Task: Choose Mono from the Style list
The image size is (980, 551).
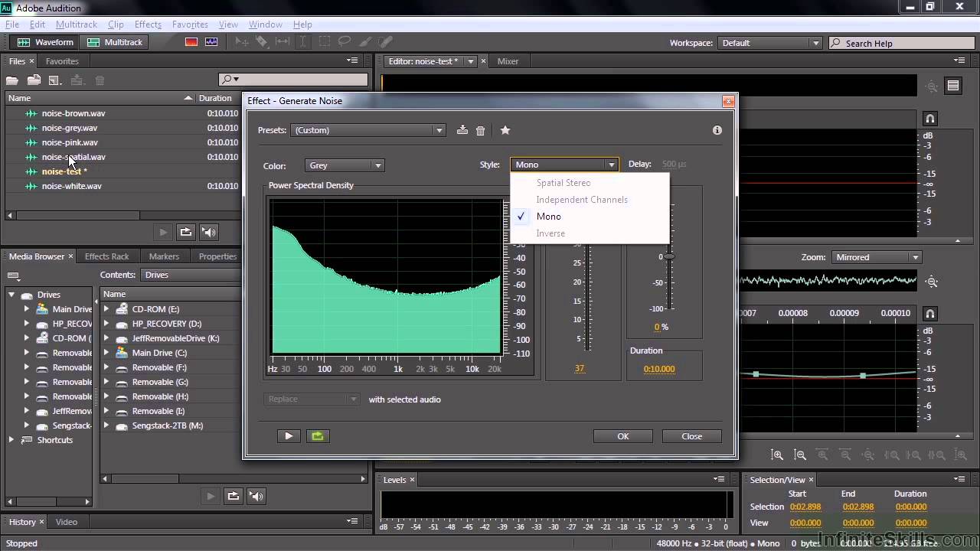Action: tap(590, 217)
